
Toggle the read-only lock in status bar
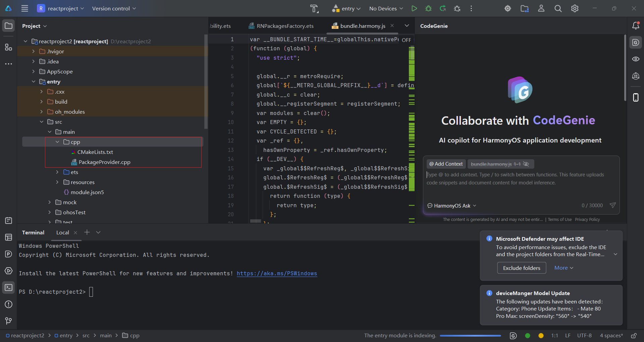(x=634, y=336)
